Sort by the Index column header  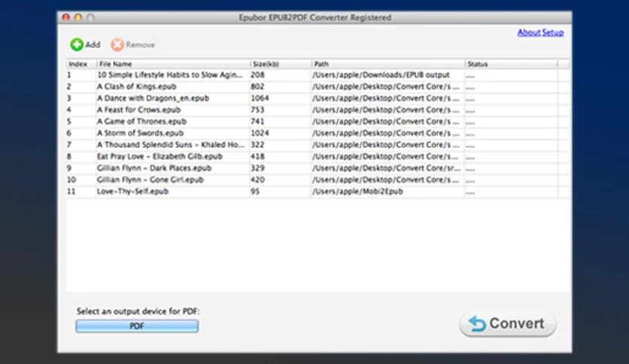(81, 64)
